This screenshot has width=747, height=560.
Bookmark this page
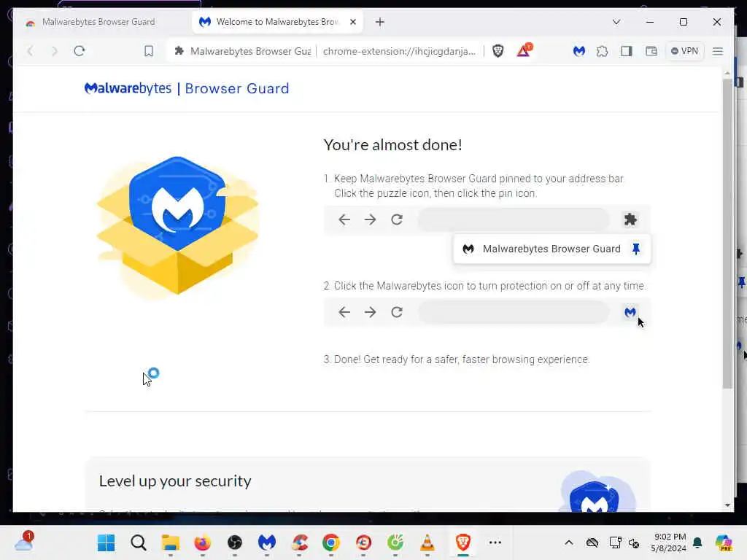pyautogui.click(x=149, y=51)
